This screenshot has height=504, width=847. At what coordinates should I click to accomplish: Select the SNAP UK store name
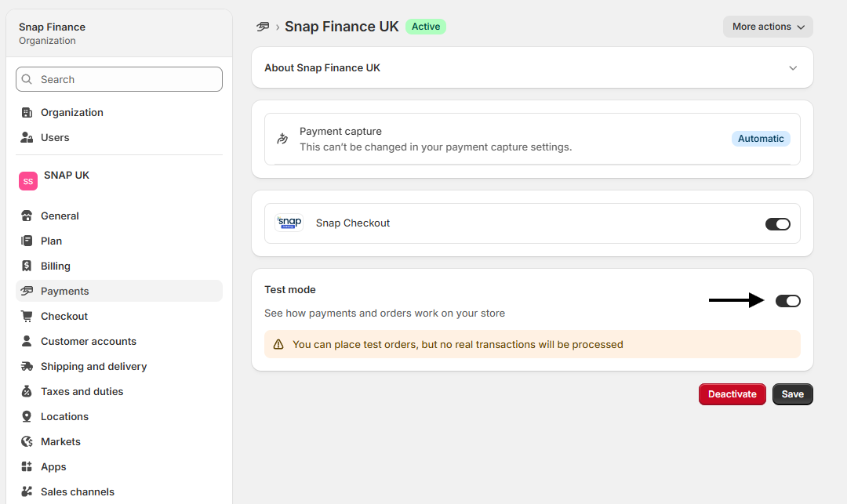[67, 176]
